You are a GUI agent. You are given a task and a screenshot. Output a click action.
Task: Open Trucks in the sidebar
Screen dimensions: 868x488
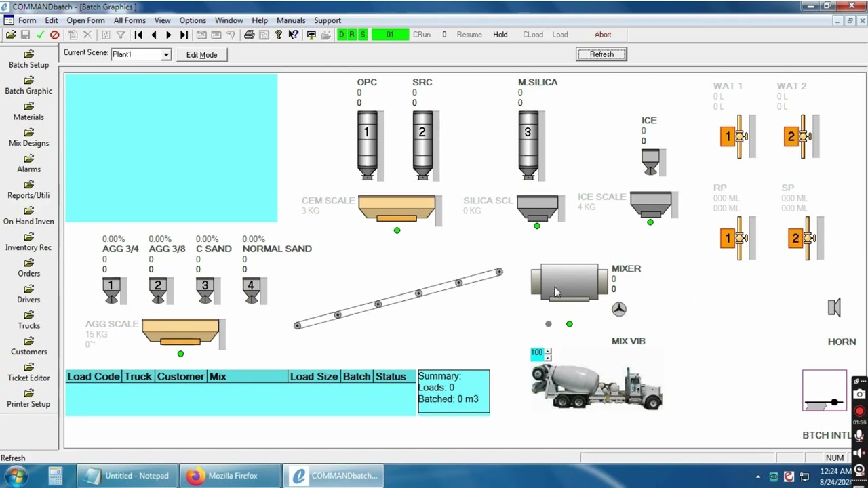coord(28,321)
